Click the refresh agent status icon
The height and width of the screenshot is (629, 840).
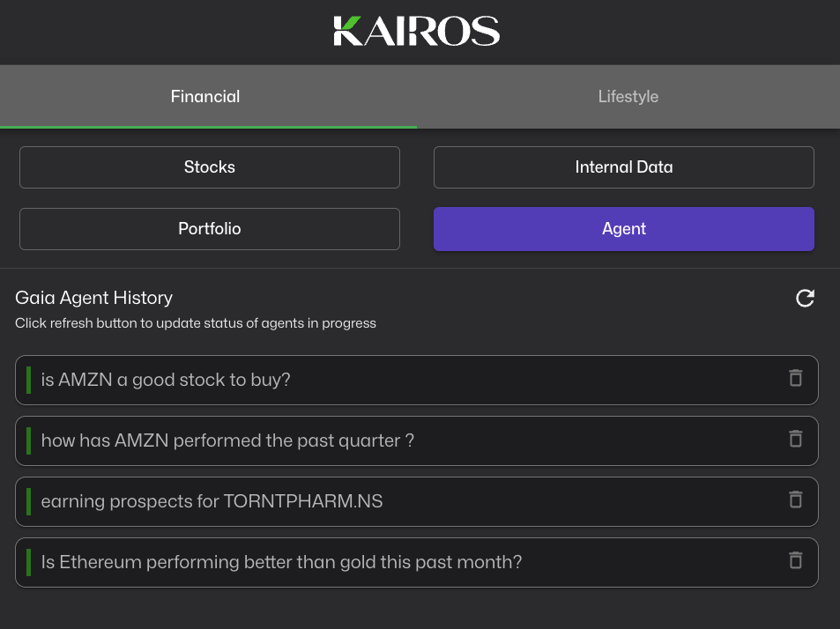tap(805, 299)
